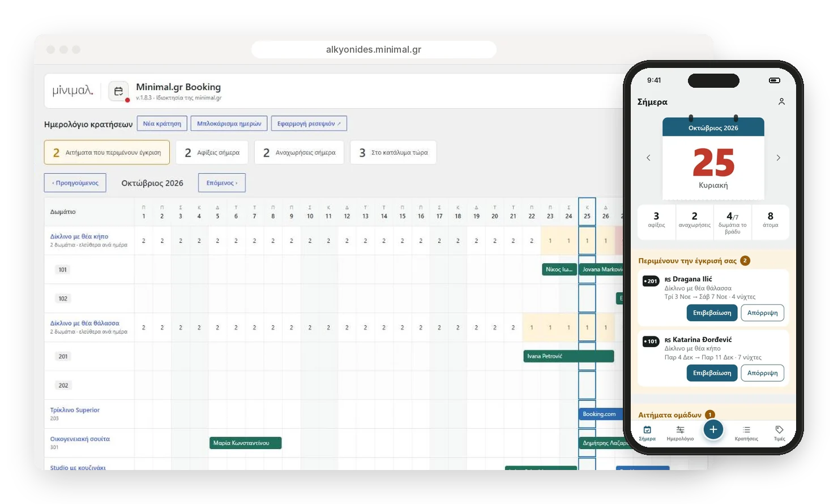
Task: Open the profile icon in the phone app
Action: pyautogui.click(x=781, y=101)
